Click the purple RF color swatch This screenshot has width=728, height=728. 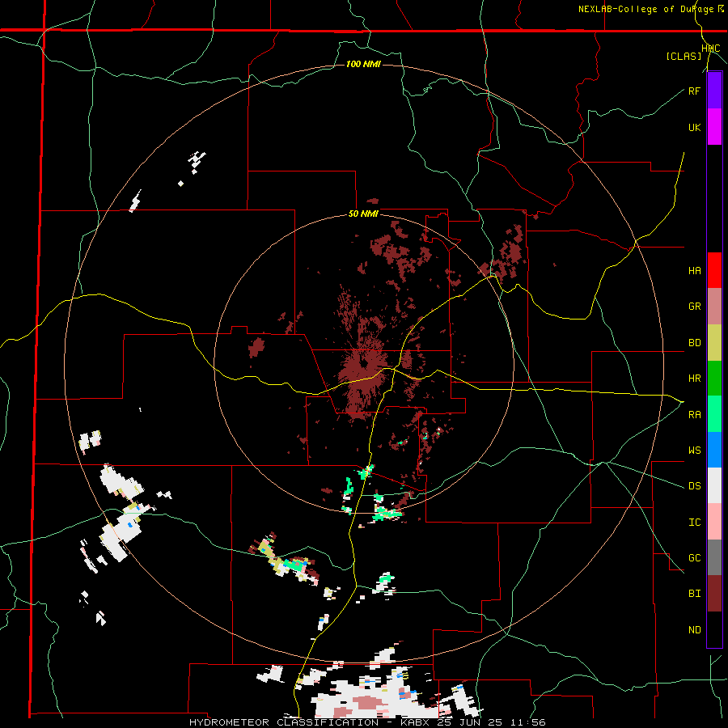[x=714, y=91]
